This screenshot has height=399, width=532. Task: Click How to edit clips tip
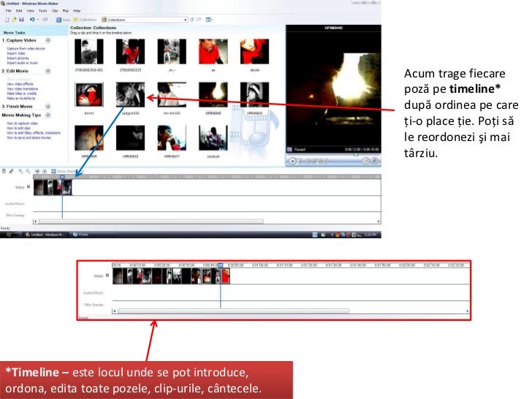tap(18, 129)
